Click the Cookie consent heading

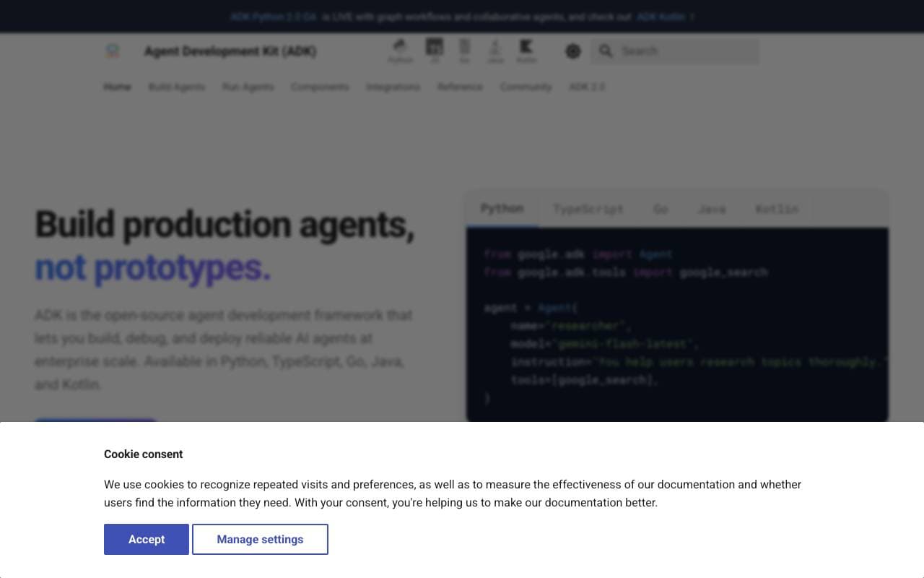[143, 454]
